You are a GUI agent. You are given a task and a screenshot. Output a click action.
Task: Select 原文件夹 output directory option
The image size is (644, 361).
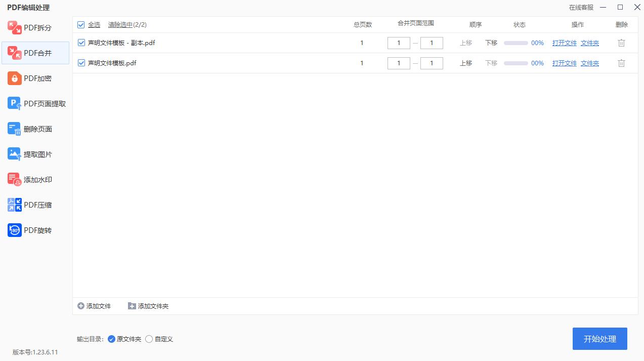point(112,339)
